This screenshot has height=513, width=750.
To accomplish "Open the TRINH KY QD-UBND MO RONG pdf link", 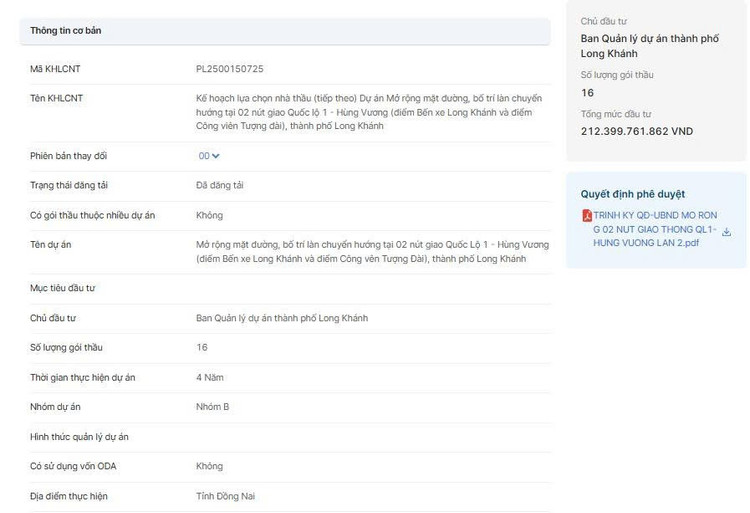I will point(655,229).
